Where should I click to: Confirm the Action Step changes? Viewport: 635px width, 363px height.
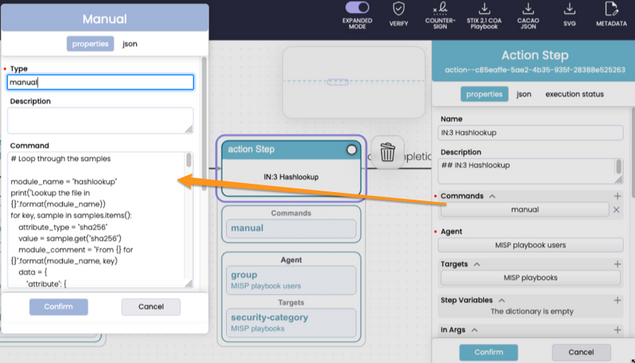point(488,352)
